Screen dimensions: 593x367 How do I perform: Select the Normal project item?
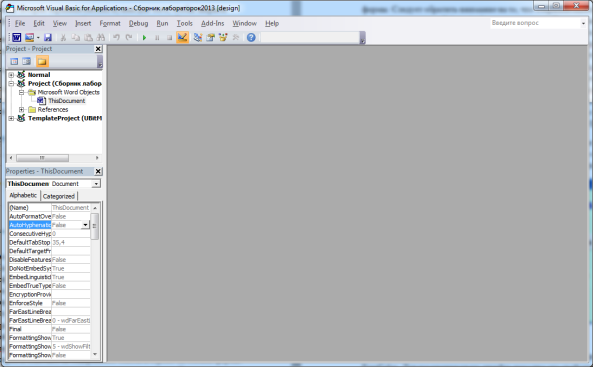point(39,75)
